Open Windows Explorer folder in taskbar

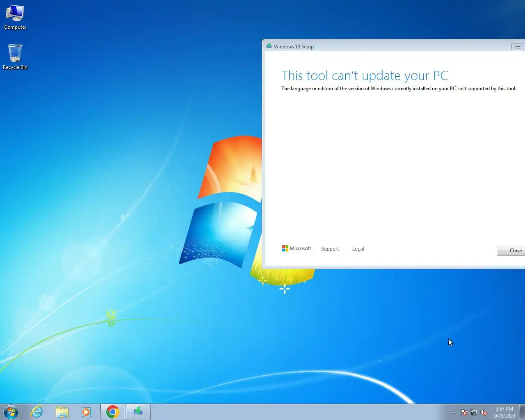[62, 412]
